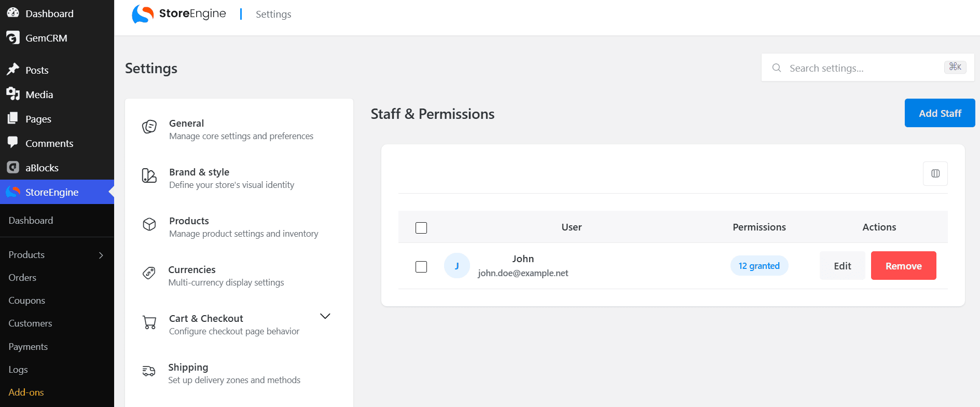Image resolution: width=980 pixels, height=407 pixels.
Task: Open Coupons in StoreEngine submenu
Action: [26, 301]
